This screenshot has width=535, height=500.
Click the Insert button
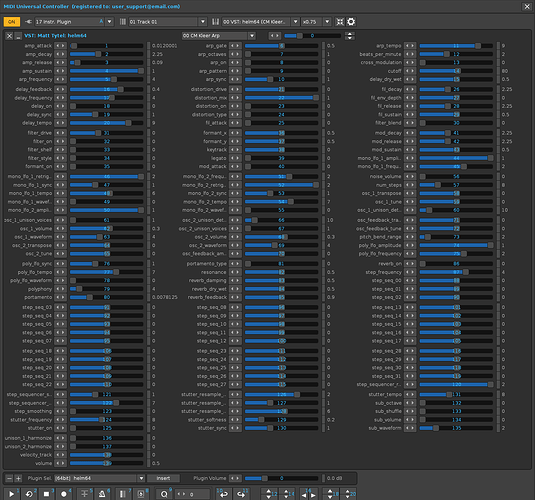tap(163, 478)
